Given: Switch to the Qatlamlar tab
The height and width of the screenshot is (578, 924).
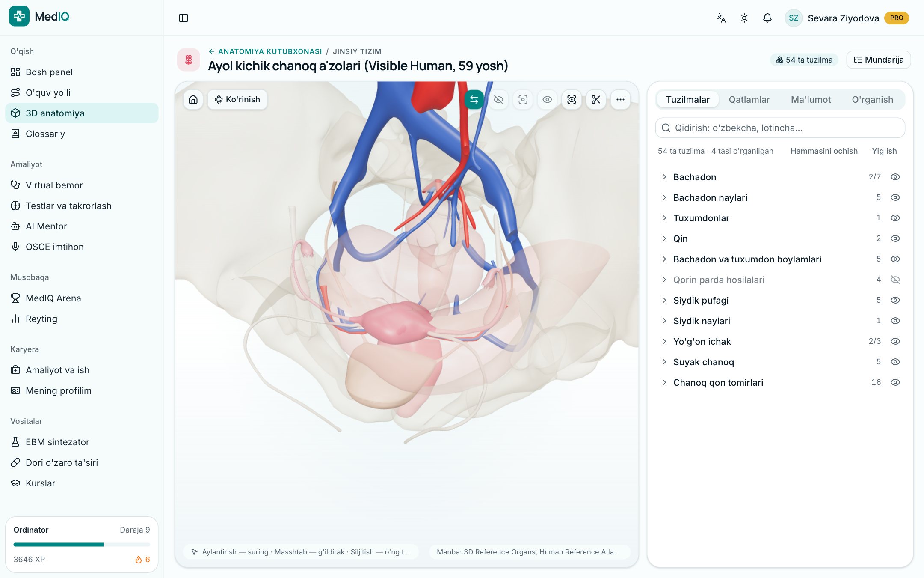Looking at the screenshot, I should point(749,100).
